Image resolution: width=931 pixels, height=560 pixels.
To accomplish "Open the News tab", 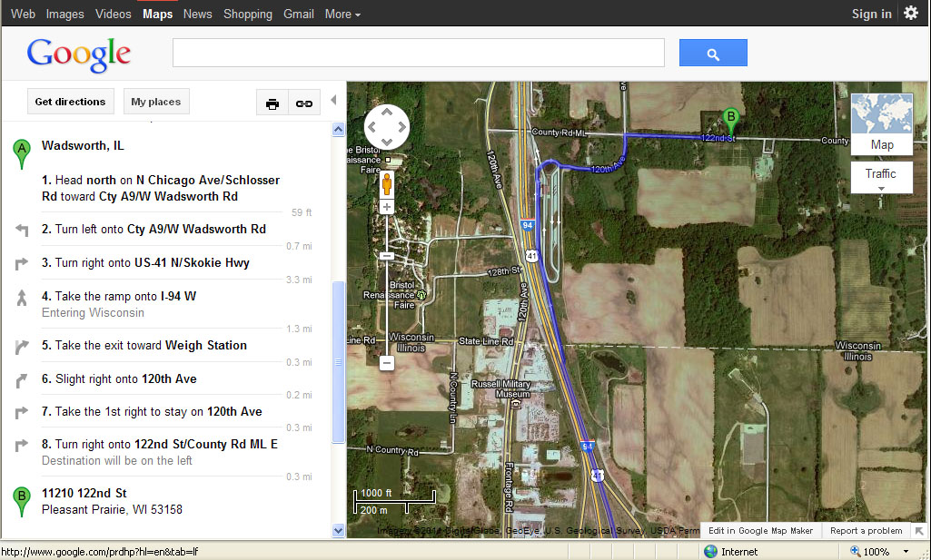I will pos(197,14).
